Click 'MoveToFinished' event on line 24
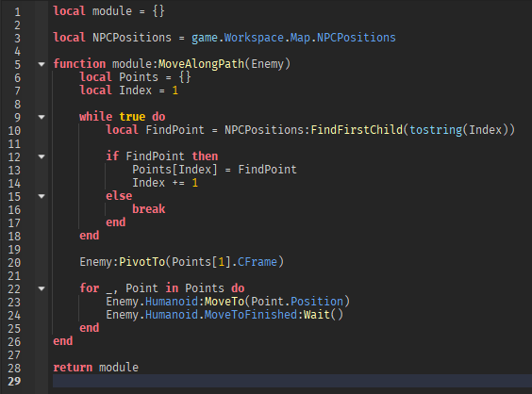 [251, 314]
